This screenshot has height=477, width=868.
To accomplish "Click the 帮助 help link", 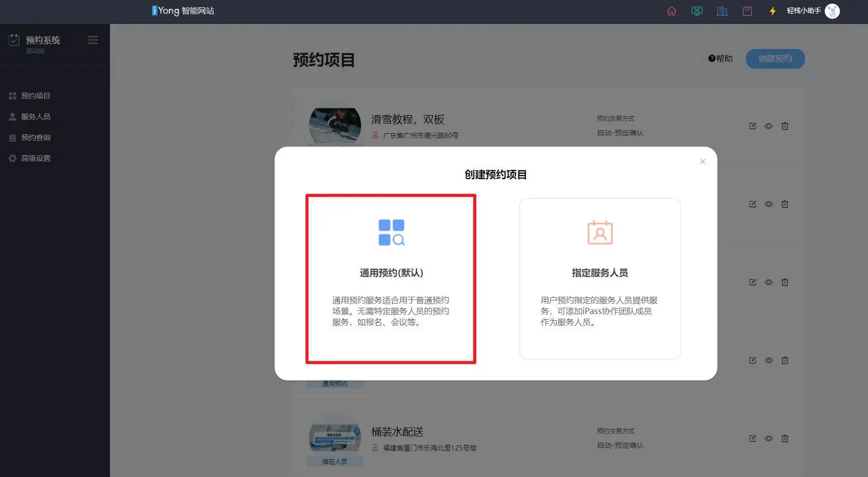I will pos(721,59).
